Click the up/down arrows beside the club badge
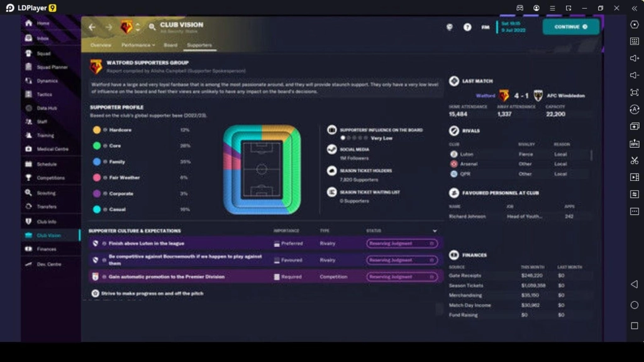644x362 pixels. (138, 27)
